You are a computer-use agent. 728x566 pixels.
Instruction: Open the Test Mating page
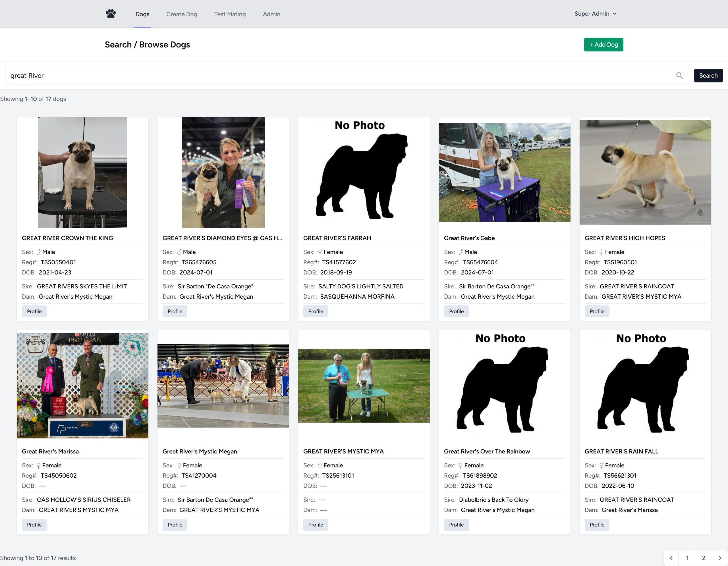[x=230, y=14]
